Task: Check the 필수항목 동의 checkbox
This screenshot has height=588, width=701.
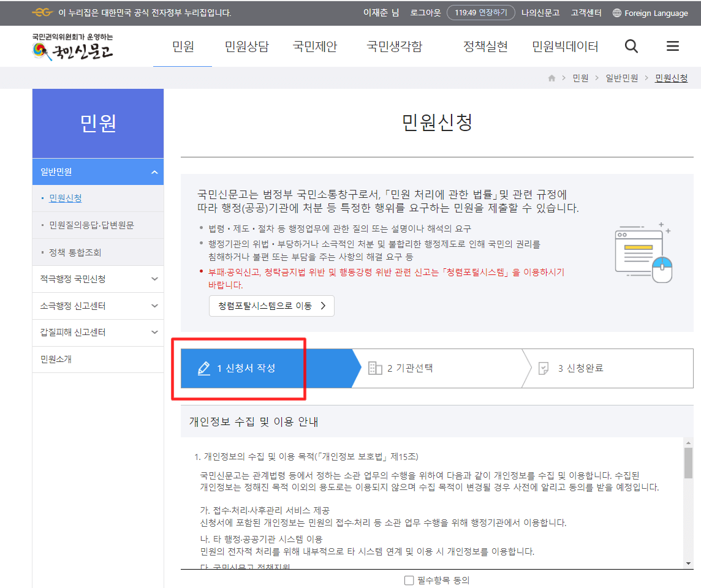Action: pyautogui.click(x=409, y=581)
